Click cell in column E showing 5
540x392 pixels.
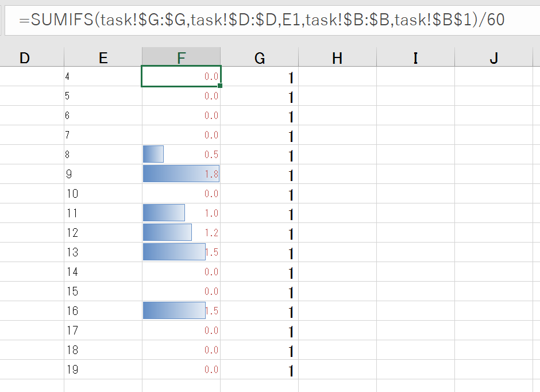pos(103,96)
